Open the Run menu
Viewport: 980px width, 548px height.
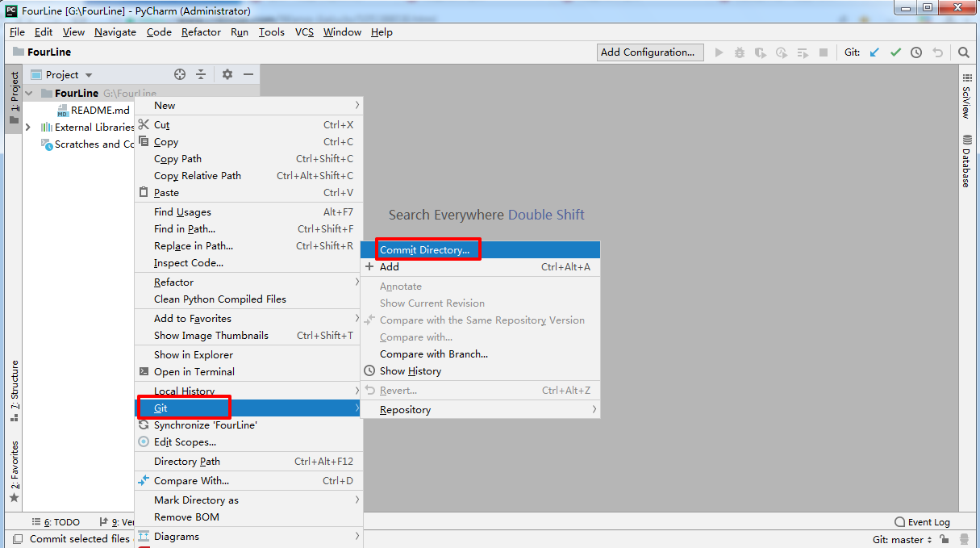click(x=240, y=32)
